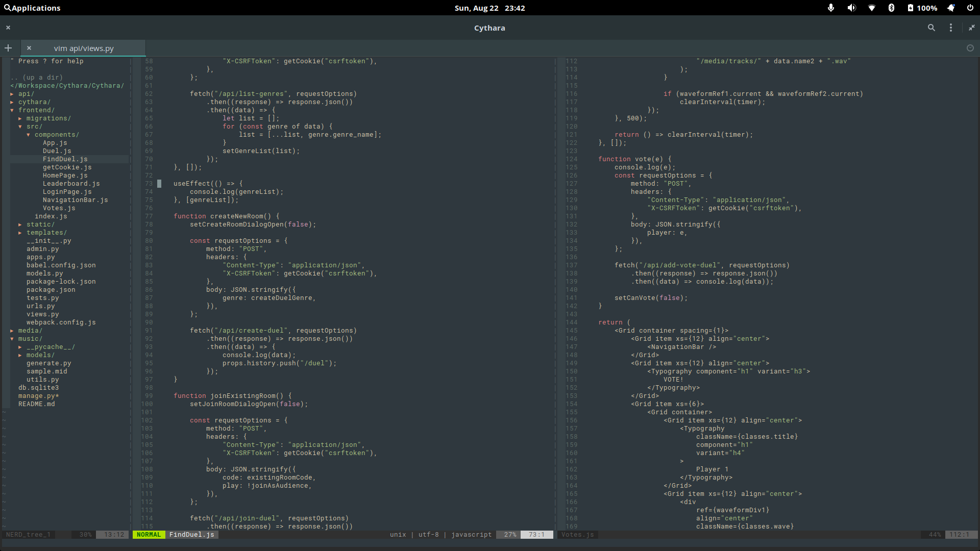The width and height of the screenshot is (980, 551).
Task: Click the tab history icon at right
Action: [970, 48]
